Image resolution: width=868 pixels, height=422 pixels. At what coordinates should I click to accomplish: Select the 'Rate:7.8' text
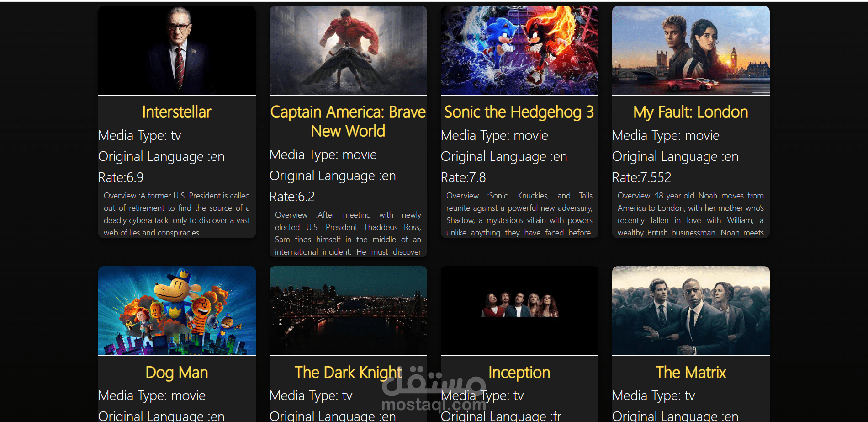pos(463,177)
